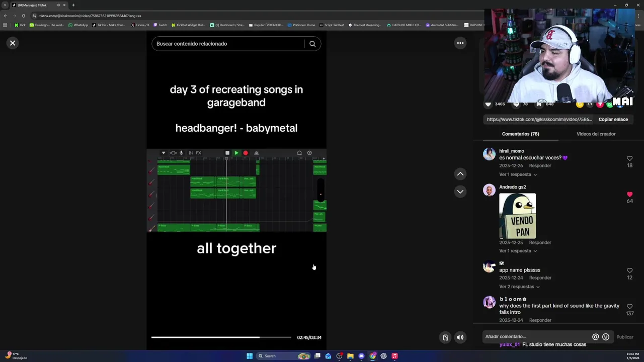Open the Duolingo bookmark
The image size is (644, 362).
tap(47, 25)
